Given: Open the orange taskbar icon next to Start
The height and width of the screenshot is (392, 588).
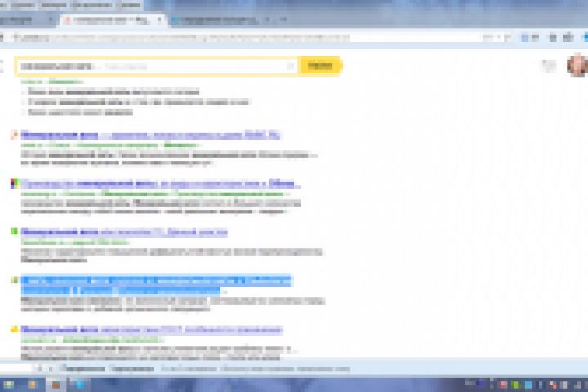Looking at the screenshot, I should click(x=32, y=385).
